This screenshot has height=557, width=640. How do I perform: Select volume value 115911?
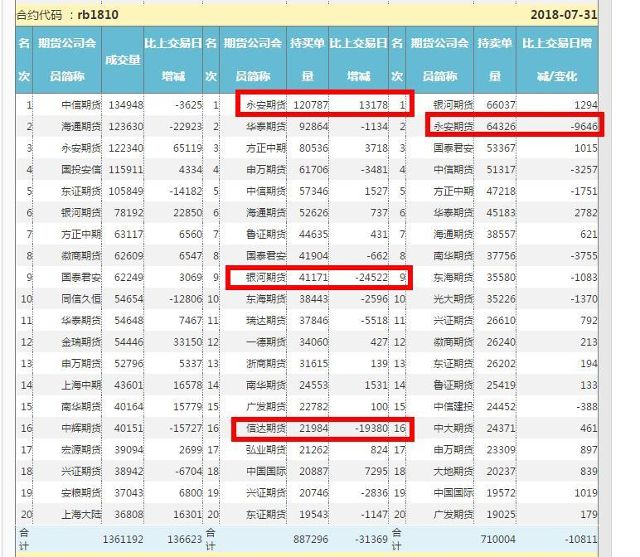[x=126, y=170]
